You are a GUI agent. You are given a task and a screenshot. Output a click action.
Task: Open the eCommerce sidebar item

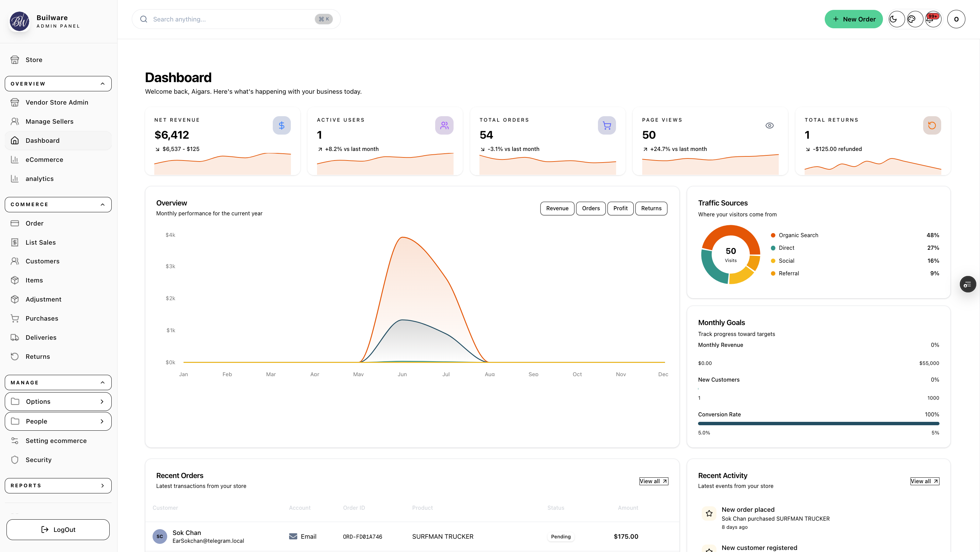tap(58, 159)
